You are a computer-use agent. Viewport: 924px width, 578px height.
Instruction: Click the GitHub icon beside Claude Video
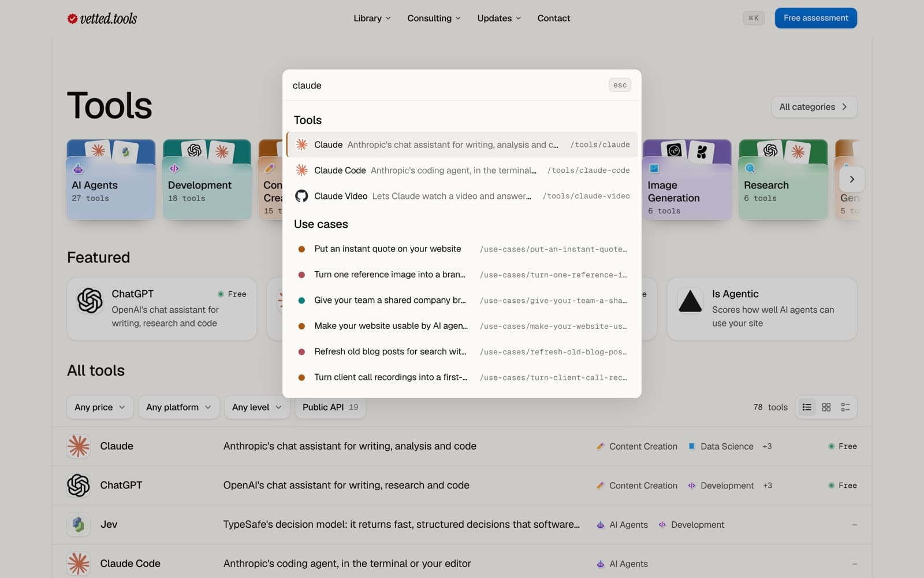[x=301, y=196]
